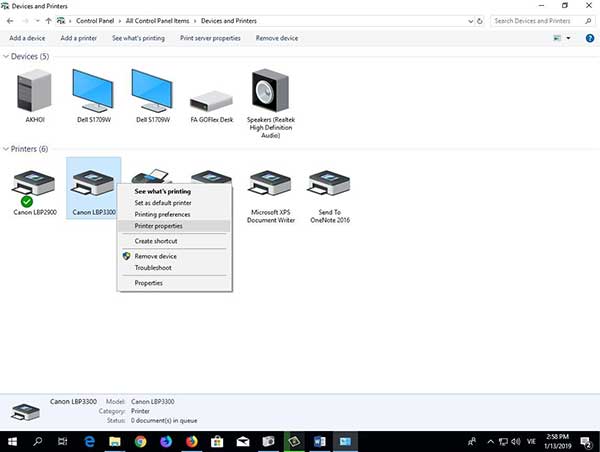
Task: Open Properties at the bottom of the context menu
Action: pyautogui.click(x=174, y=283)
